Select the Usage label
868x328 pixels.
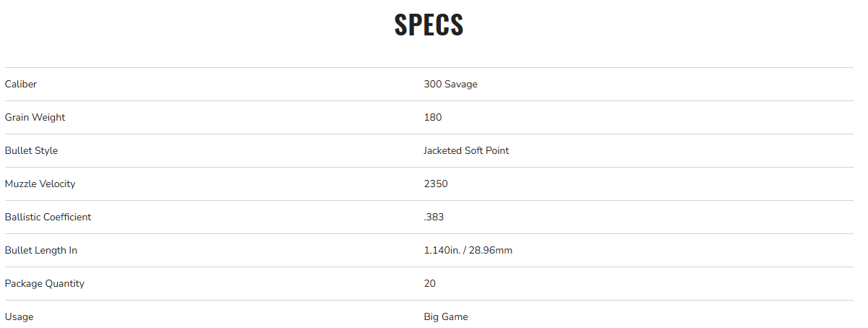(x=19, y=317)
